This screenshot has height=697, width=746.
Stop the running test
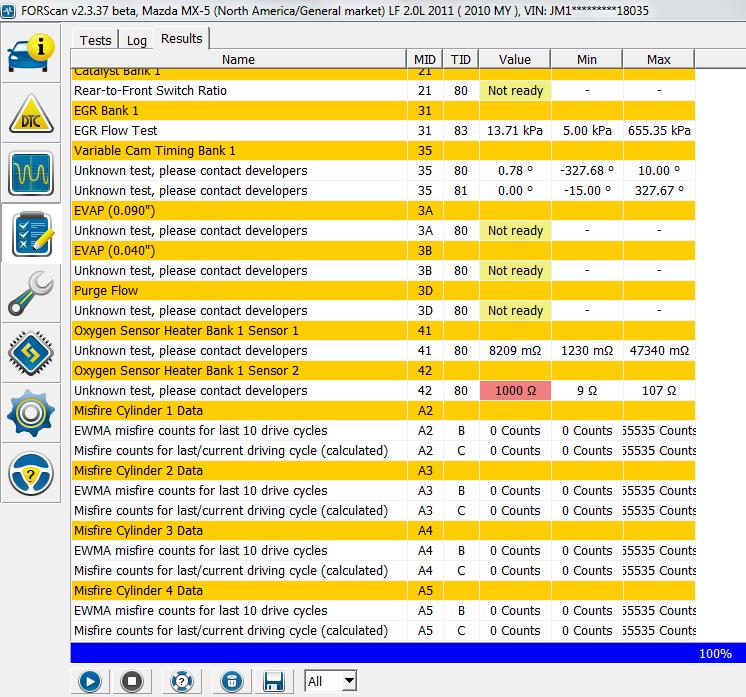132,681
